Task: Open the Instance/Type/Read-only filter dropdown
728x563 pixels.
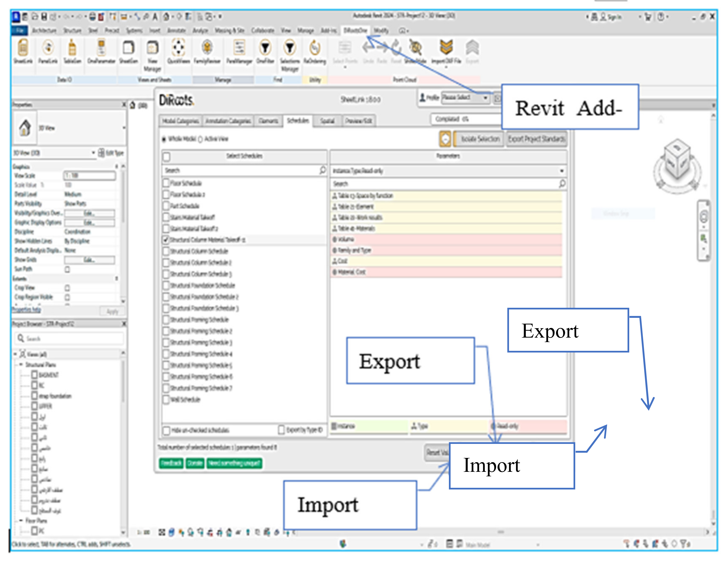Action: coord(448,171)
